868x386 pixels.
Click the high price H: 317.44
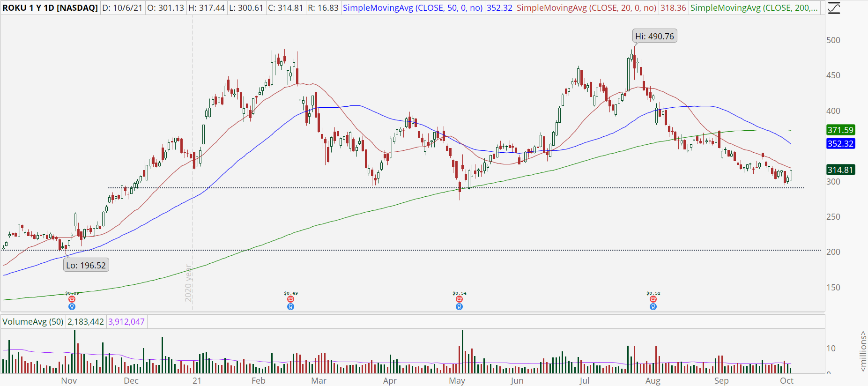[206, 8]
